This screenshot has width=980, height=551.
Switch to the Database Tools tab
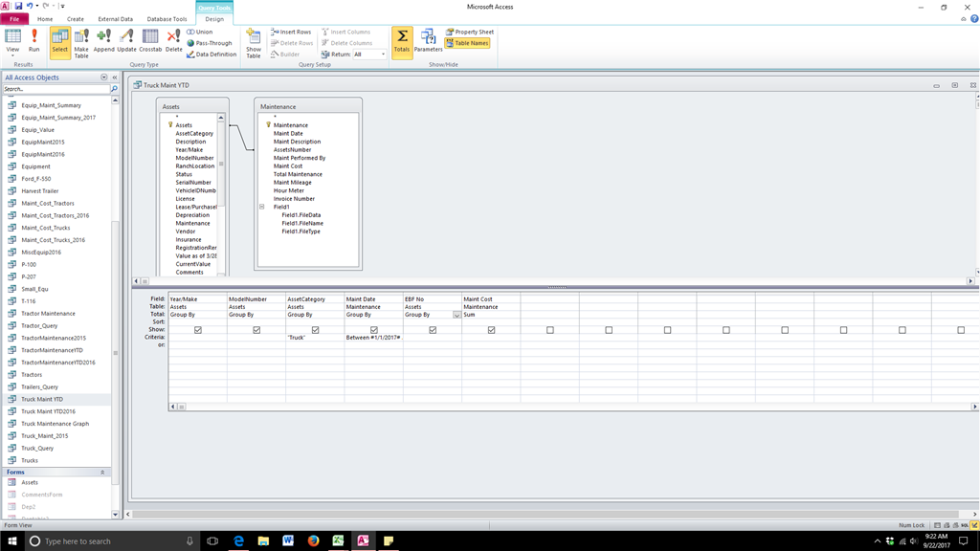point(167,19)
